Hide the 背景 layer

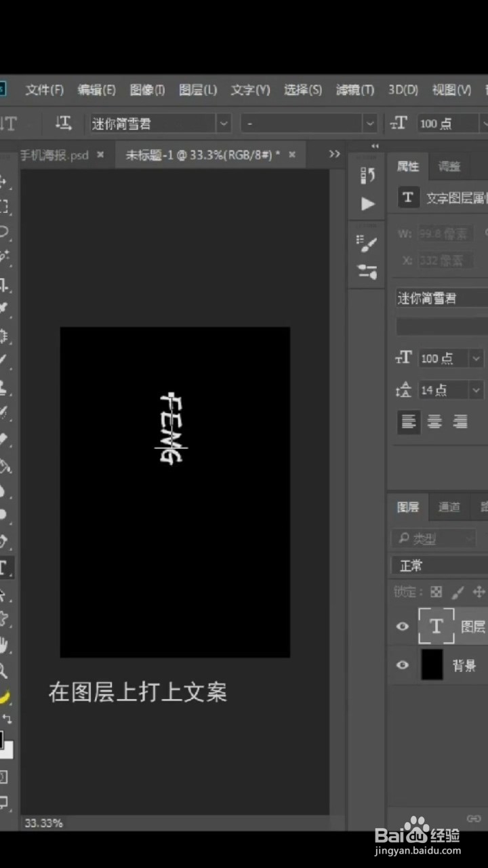pyautogui.click(x=403, y=665)
